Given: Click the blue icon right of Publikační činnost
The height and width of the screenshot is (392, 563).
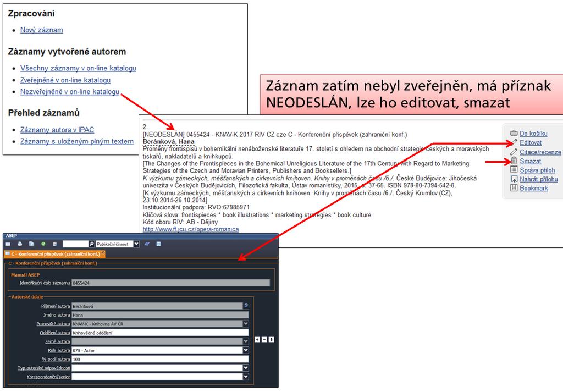Looking at the screenshot, I should [147, 244].
